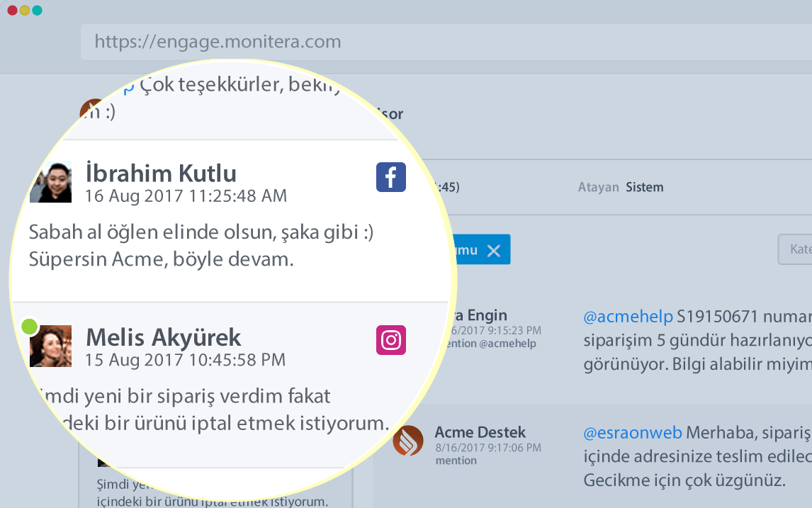The height and width of the screenshot is (508, 812).
Task: Click the Instagram icon beside Melis Akyürek
Action: (390, 340)
